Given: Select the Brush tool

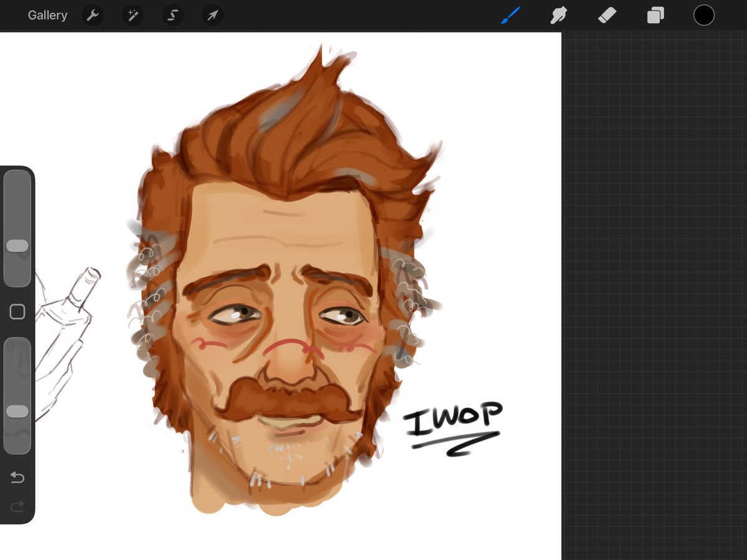Looking at the screenshot, I should pos(510,16).
